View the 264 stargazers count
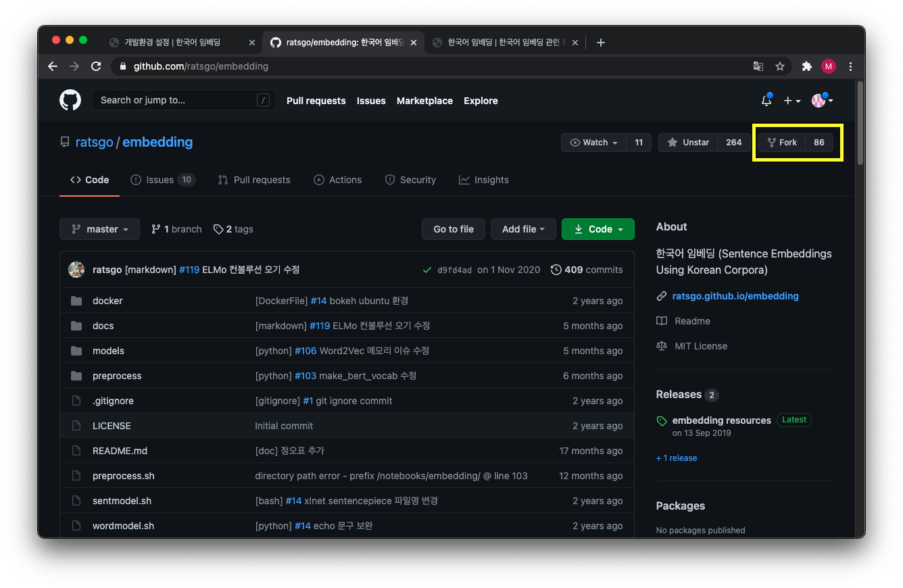Image resolution: width=903 pixels, height=588 pixels. (734, 143)
